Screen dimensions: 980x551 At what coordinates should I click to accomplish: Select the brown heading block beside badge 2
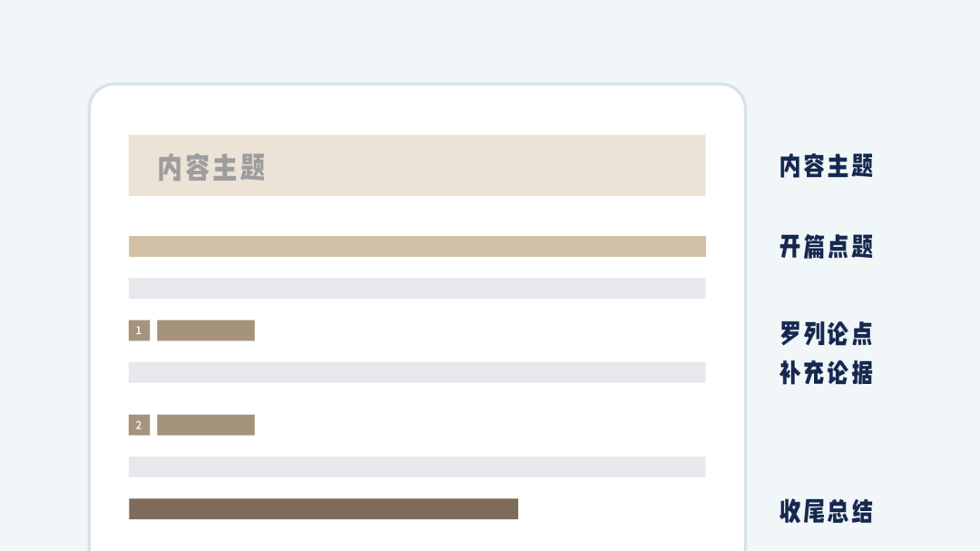tap(206, 425)
